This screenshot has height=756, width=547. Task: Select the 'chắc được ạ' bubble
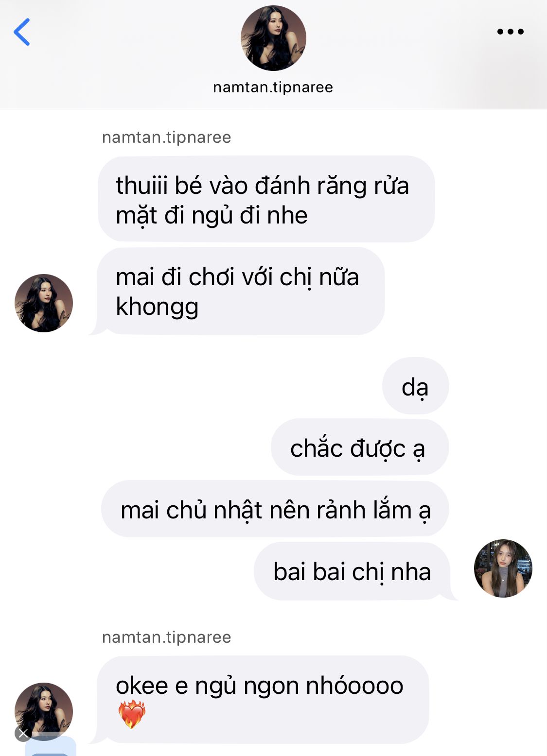[x=360, y=447]
